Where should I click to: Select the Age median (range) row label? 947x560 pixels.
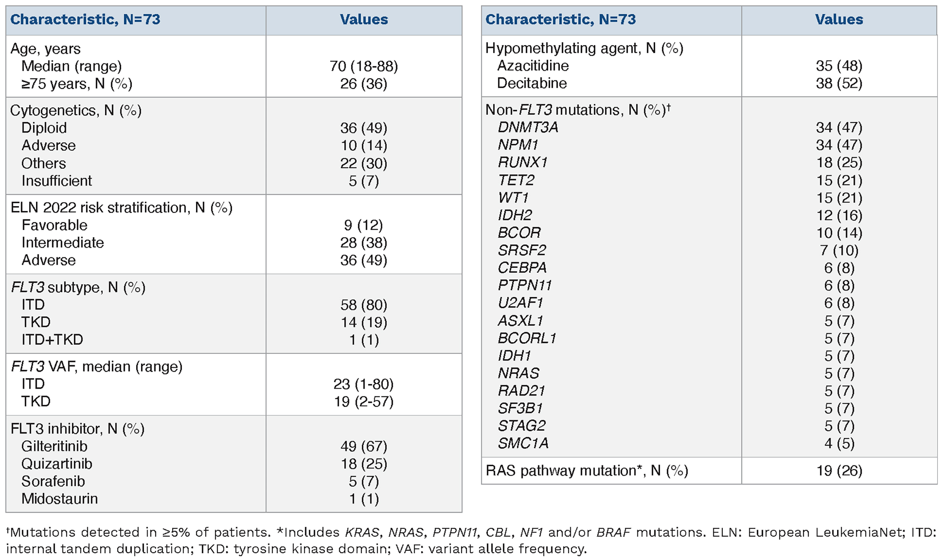click(71, 66)
